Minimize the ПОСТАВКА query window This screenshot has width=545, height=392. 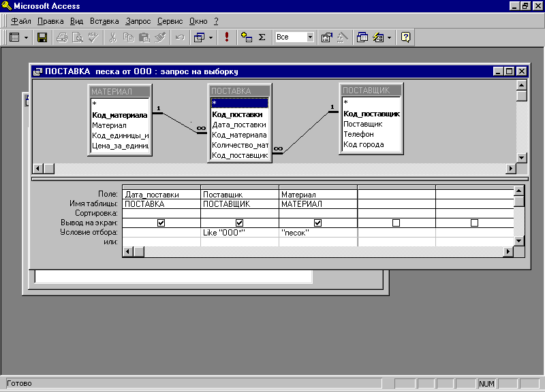[498, 71]
